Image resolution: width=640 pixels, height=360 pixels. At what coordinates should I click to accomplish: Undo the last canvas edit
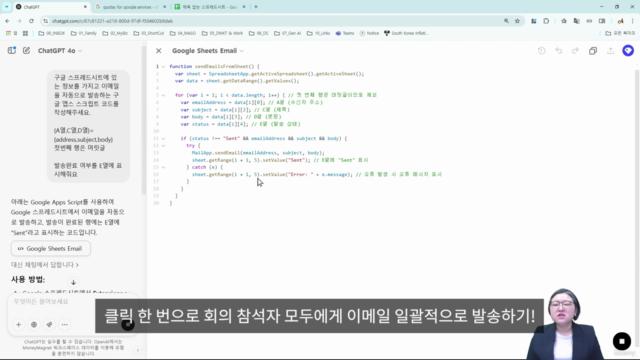coord(559,51)
